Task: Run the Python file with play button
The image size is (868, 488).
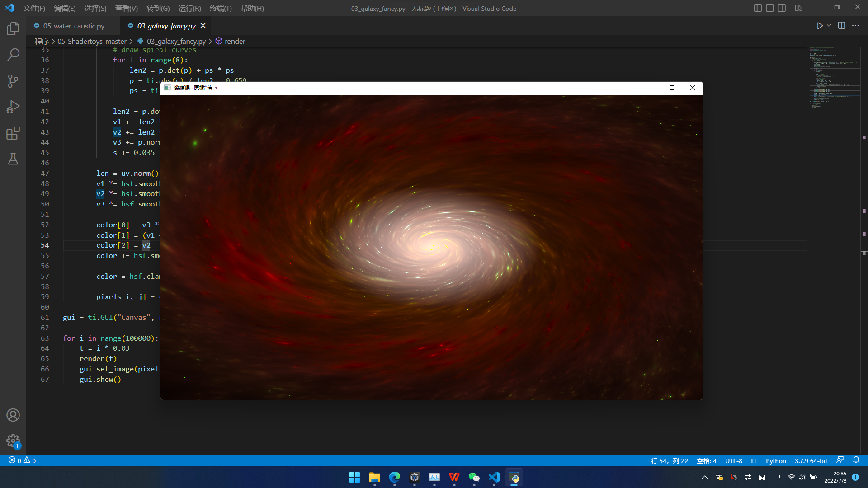Action: (x=820, y=26)
